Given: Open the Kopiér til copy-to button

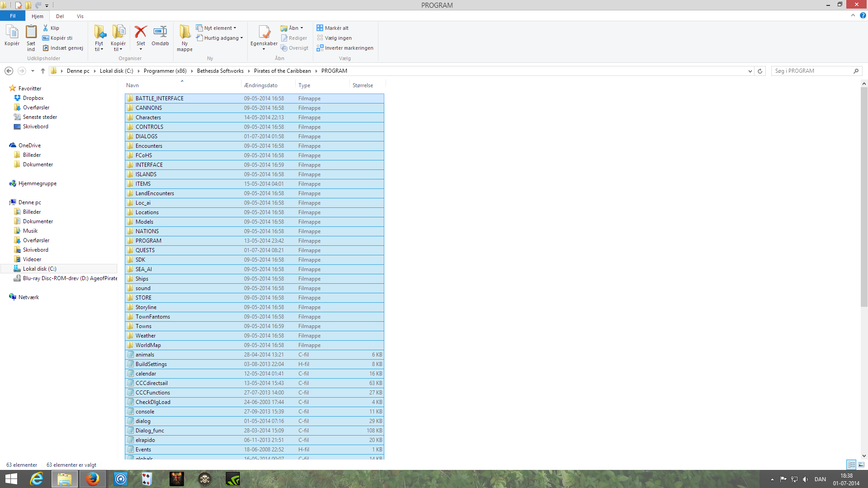Looking at the screenshot, I should pos(118,38).
